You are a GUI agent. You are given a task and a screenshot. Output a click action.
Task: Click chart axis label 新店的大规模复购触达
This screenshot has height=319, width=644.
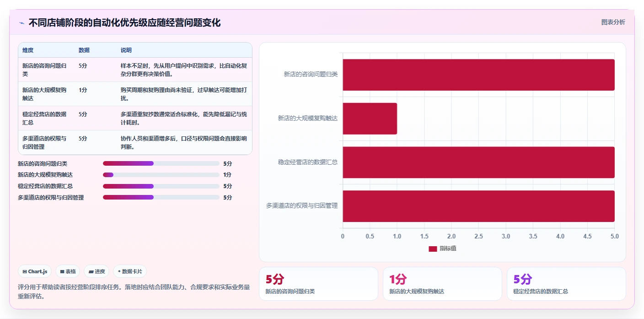coord(308,119)
